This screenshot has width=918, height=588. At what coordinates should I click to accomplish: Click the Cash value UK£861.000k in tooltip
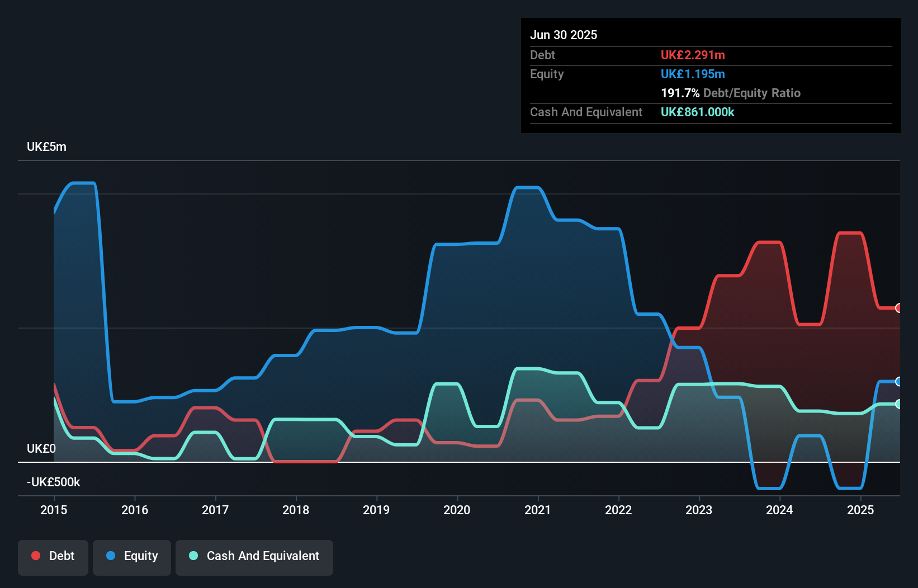coord(698,112)
